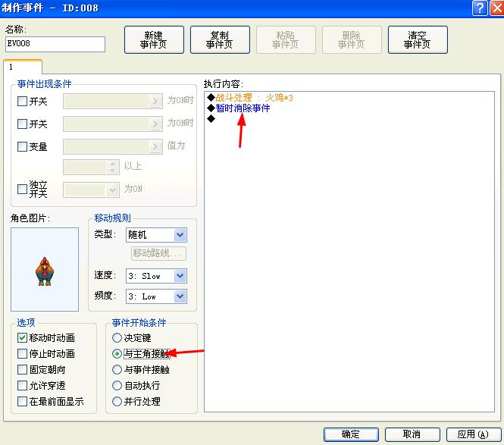This screenshot has height=445, width=504.
Task: Select the 并行处理 trigger radio button
Action: [117, 401]
